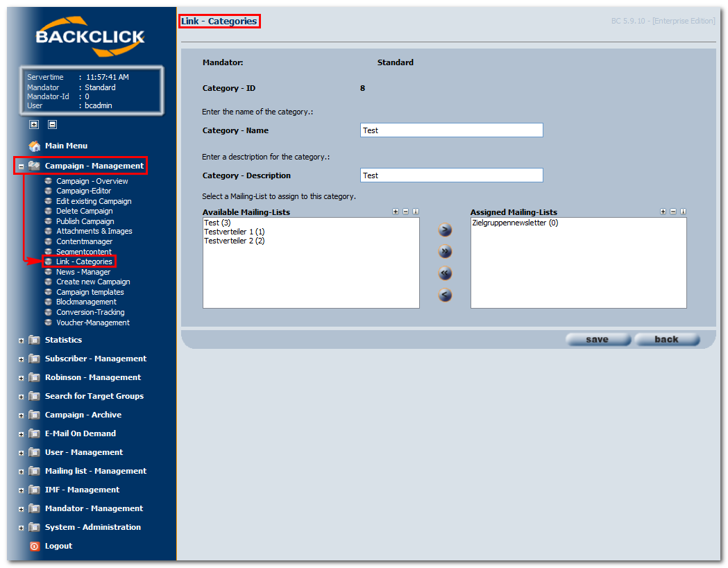
Task: Click info icon above Assigned Mailing-Lists
Action: pyautogui.click(x=683, y=212)
